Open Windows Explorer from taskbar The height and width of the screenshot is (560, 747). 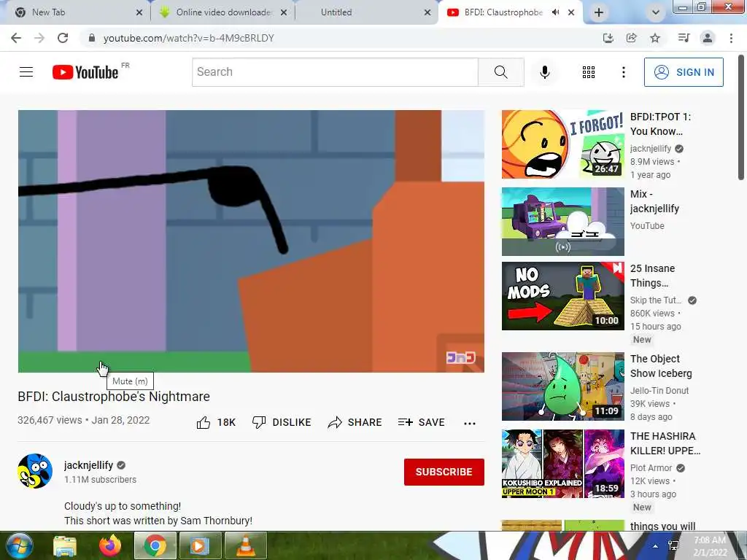tap(65, 545)
